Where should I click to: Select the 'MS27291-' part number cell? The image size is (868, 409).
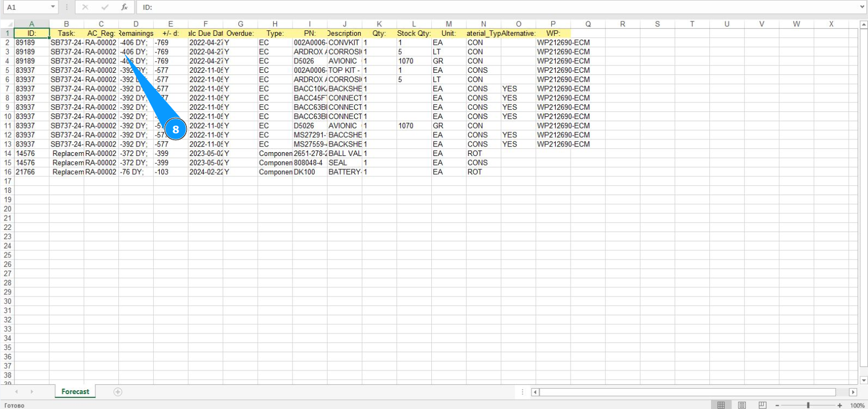click(310, 135)
